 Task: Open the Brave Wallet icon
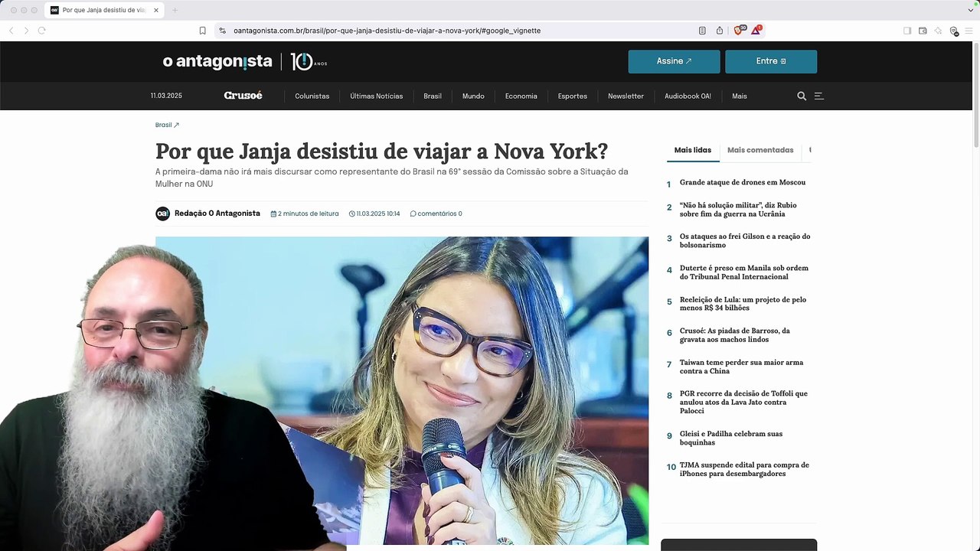coord(923,31)
